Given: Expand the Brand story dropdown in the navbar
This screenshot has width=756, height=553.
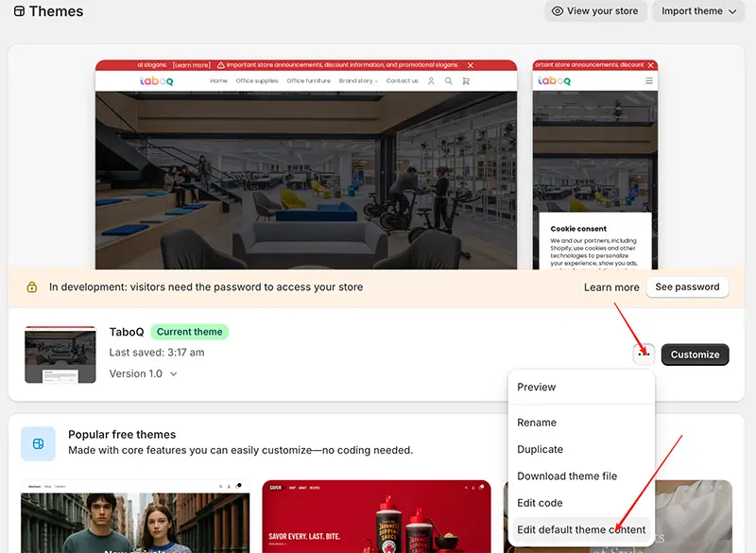Looking at the screenshot, I should 359,80.
